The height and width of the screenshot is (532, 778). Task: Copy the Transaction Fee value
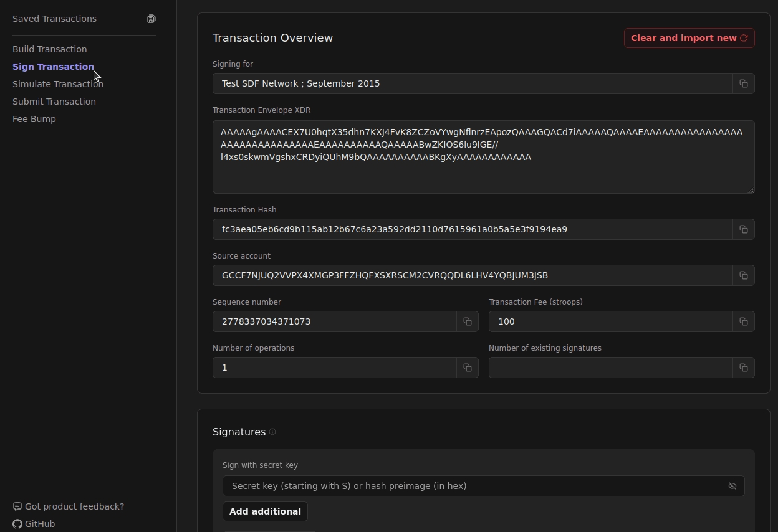[743, 321]
